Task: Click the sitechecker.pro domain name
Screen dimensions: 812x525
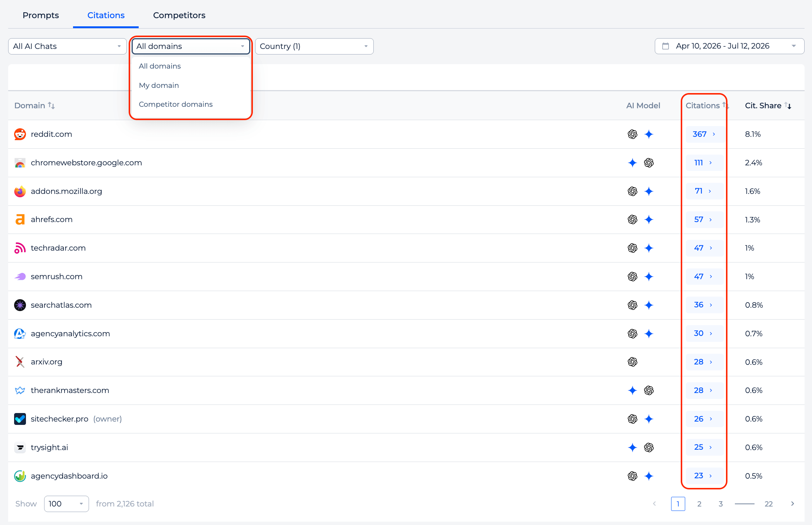Action: click(x=60, y=419)
